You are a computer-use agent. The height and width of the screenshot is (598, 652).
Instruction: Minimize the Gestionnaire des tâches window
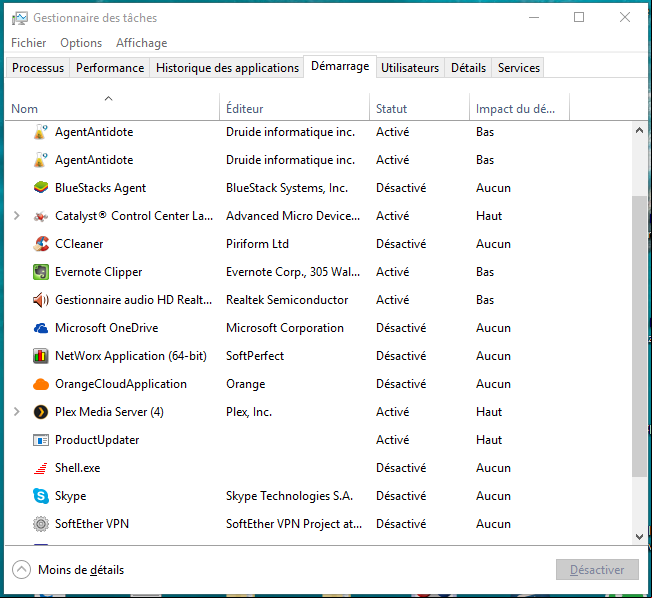click(534, 17)
